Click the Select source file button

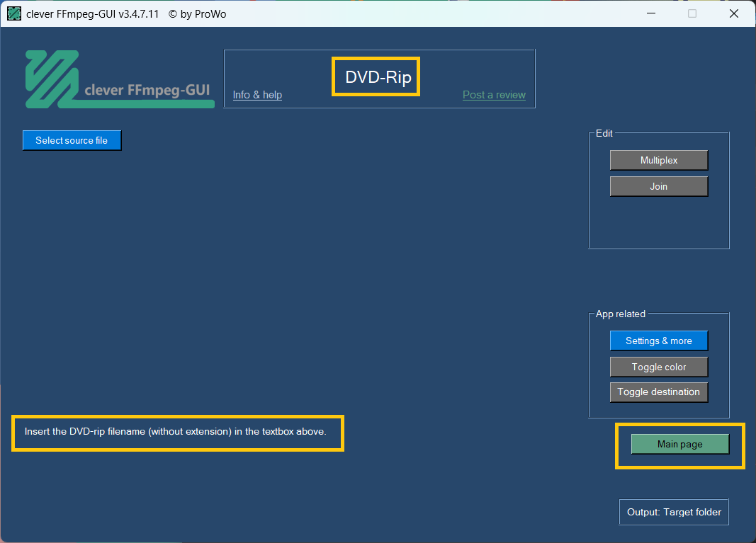tap(72, 140)
